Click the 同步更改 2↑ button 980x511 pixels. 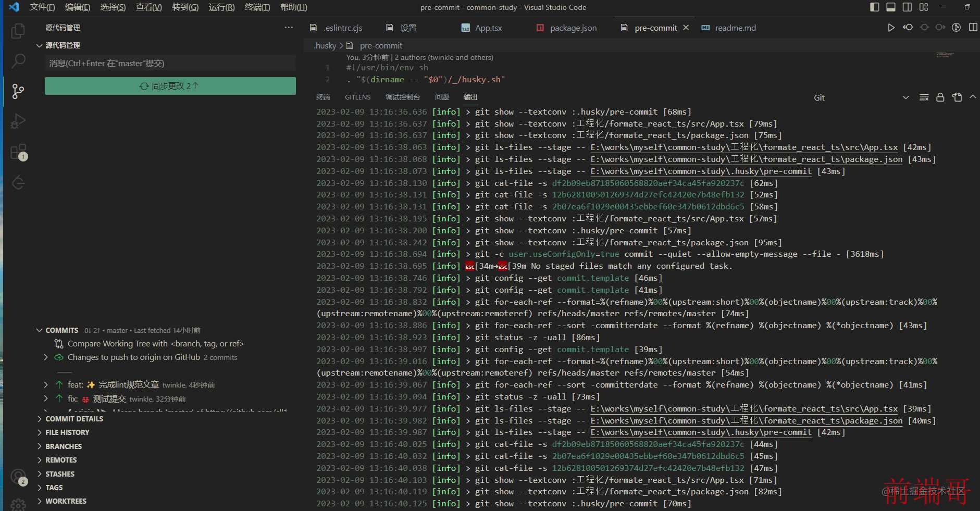coord(170,86)
